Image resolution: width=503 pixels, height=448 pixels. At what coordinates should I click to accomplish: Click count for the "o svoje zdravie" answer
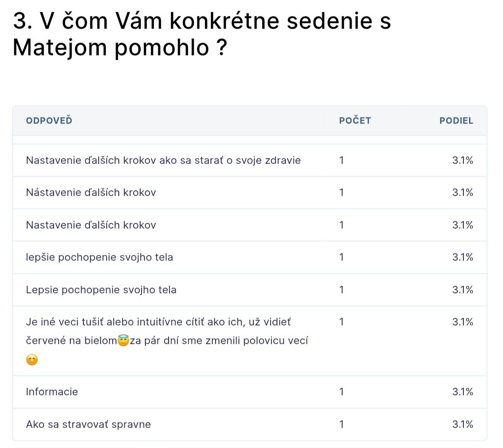pyautogui.click(x=341, y=160)
